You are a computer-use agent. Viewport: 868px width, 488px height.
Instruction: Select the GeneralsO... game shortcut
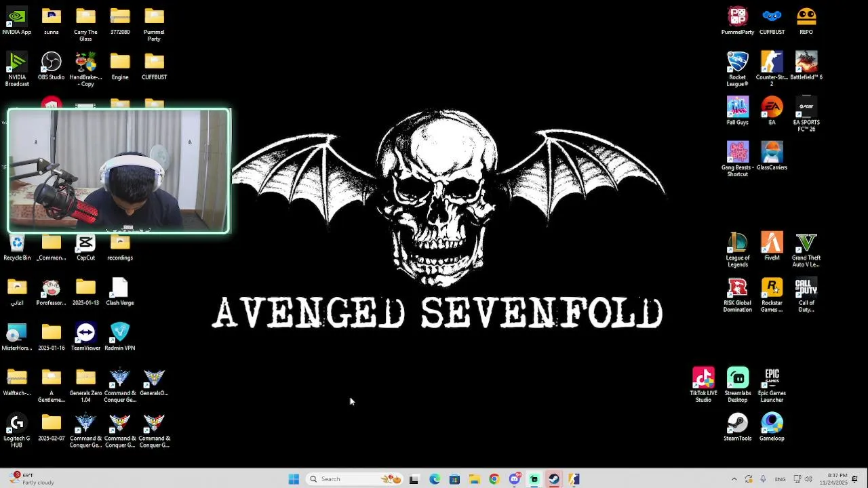tap(154, 383)
